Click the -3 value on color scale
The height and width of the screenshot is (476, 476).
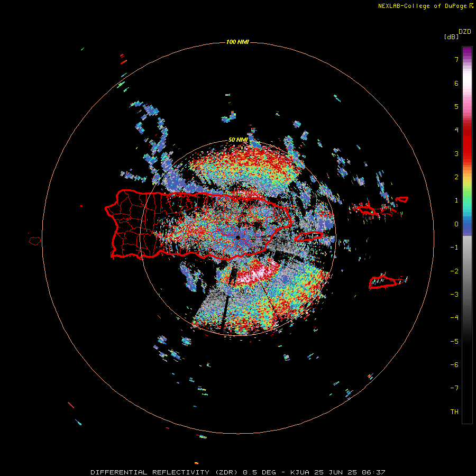[454, 295]
